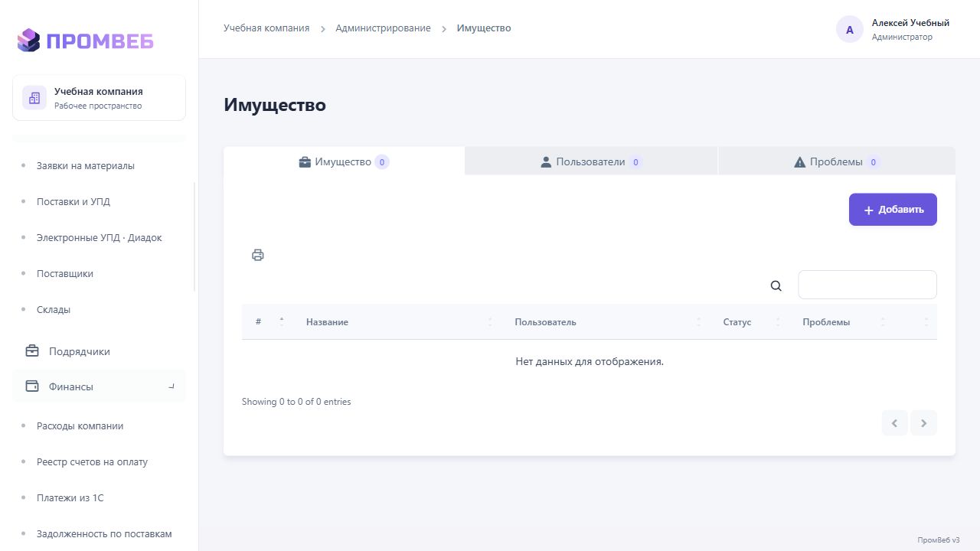Viewport: 980px width, 551px height.
Task: Open Платежи из 1С page
Action: click(70, 497)
